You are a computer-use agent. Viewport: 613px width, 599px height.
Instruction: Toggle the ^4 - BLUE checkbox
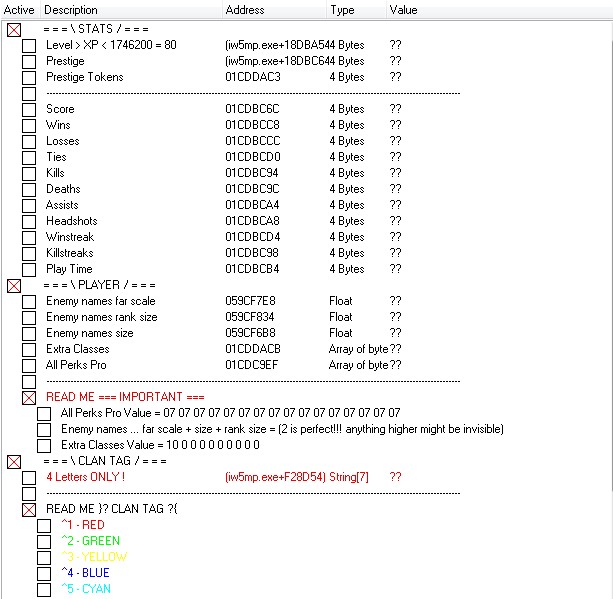(x=44, y=574)
